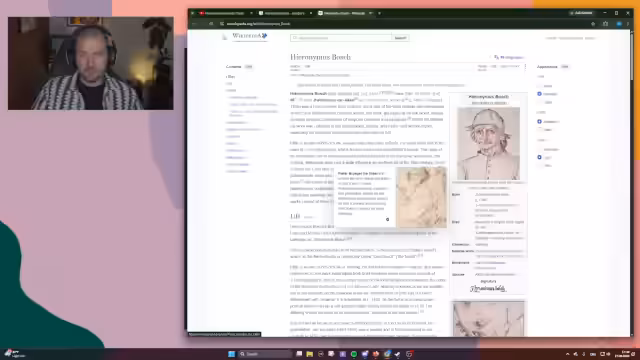Open the Hieronymus Bosch portrait in the infobox
Image resolution: width=640 pixels, height=360 pixels.
pos(488,143)
